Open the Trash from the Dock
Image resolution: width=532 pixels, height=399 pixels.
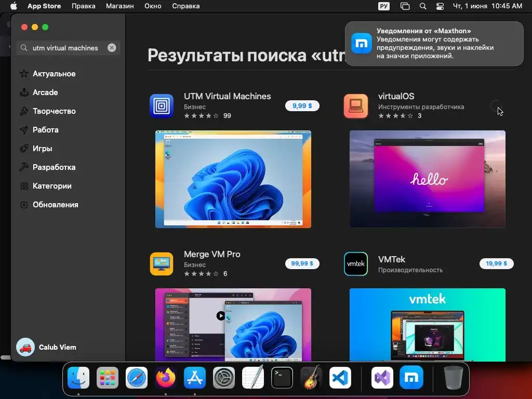(453, 378)
